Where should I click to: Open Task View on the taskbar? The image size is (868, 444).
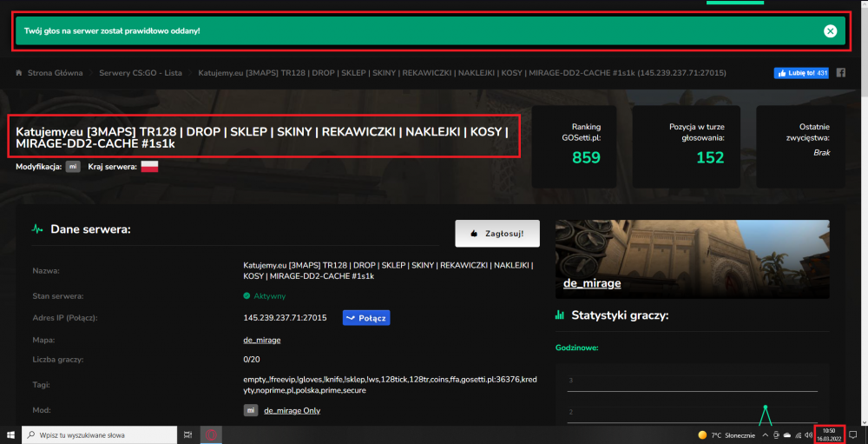188,435
